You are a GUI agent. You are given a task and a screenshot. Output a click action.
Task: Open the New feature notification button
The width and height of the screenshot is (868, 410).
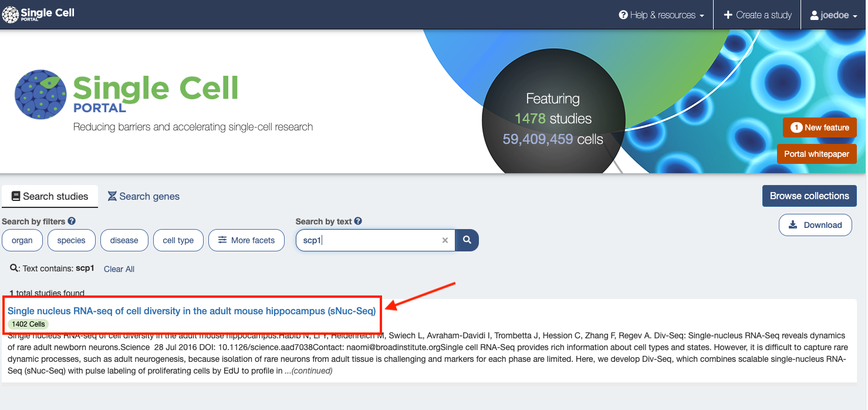point(819,127)
